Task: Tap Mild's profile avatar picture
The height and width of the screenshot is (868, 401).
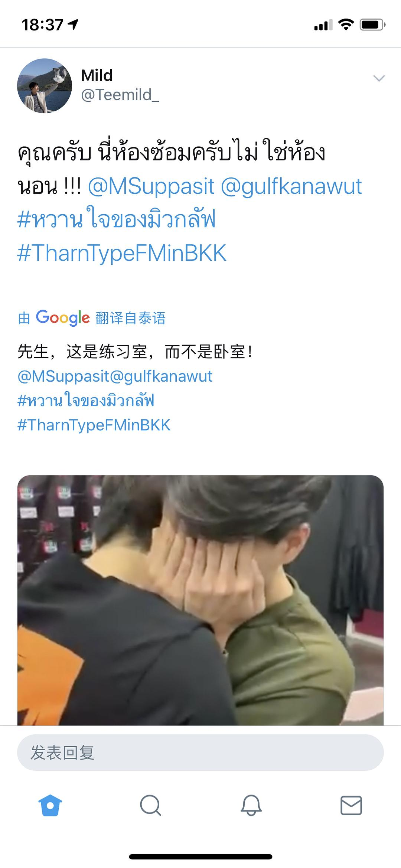Action: click(x=45, y=86)
